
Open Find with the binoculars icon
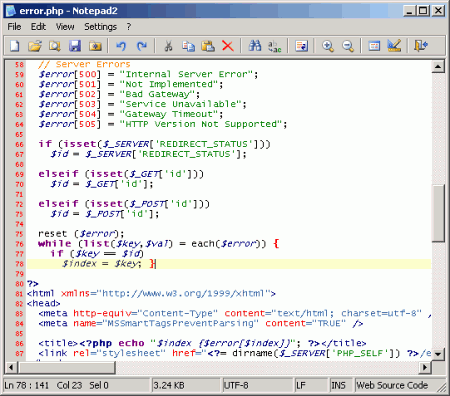255,46
